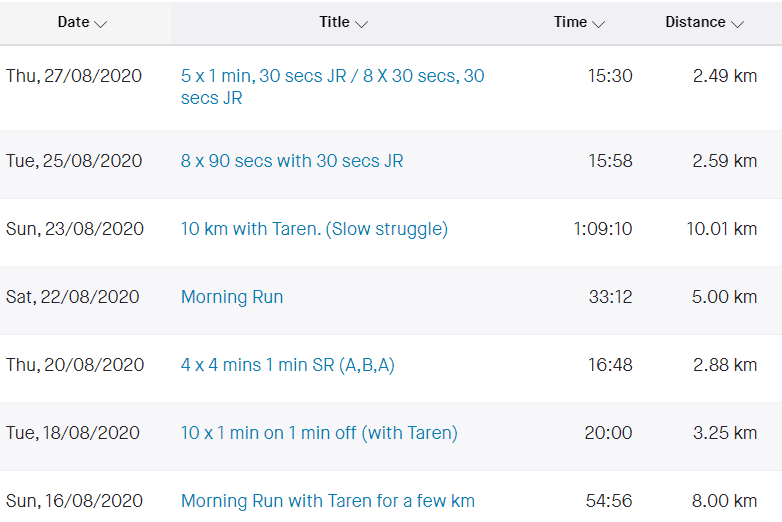Viewport: 782px width, 522px height.
Task: Open the Morning Run activity from 22/08/2020
Action: coord(232,297)
